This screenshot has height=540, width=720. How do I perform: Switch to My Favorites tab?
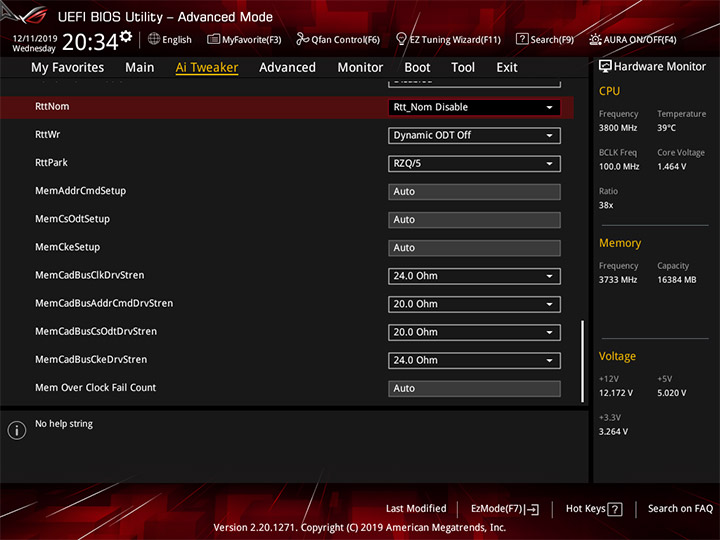click(x=68, y=68)
